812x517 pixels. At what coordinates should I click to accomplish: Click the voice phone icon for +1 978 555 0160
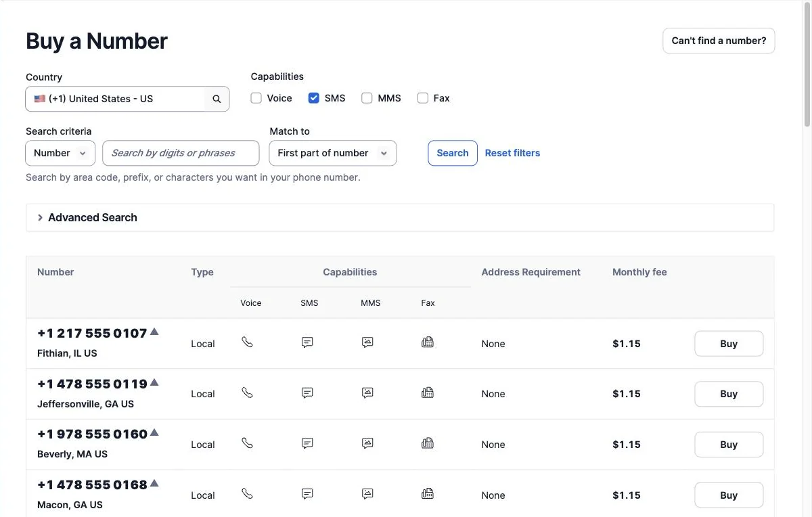[247, 443]
